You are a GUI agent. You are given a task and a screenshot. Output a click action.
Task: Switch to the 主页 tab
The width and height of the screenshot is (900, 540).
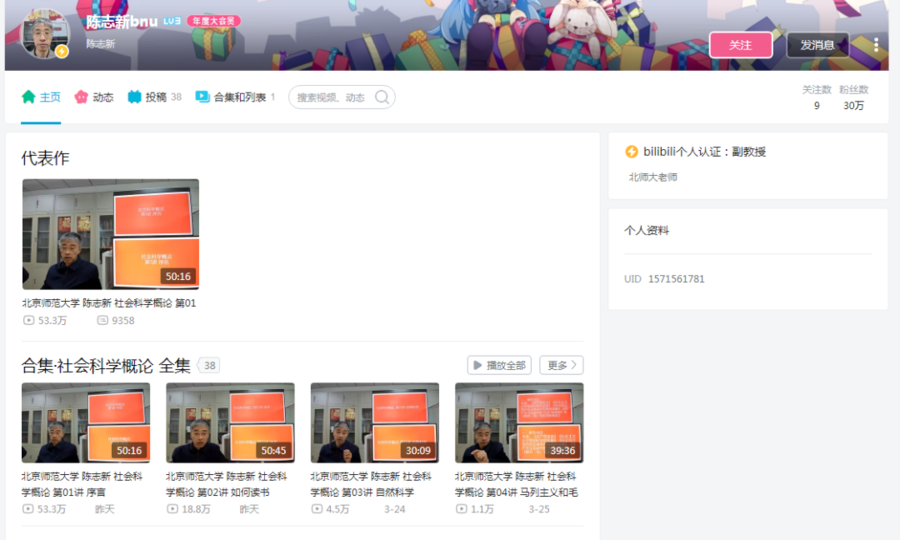[x=41, y=97]
